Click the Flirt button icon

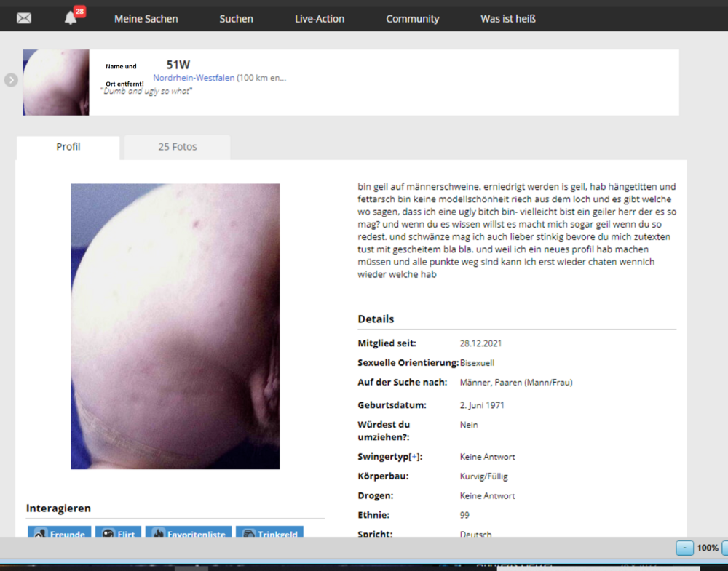108,533
